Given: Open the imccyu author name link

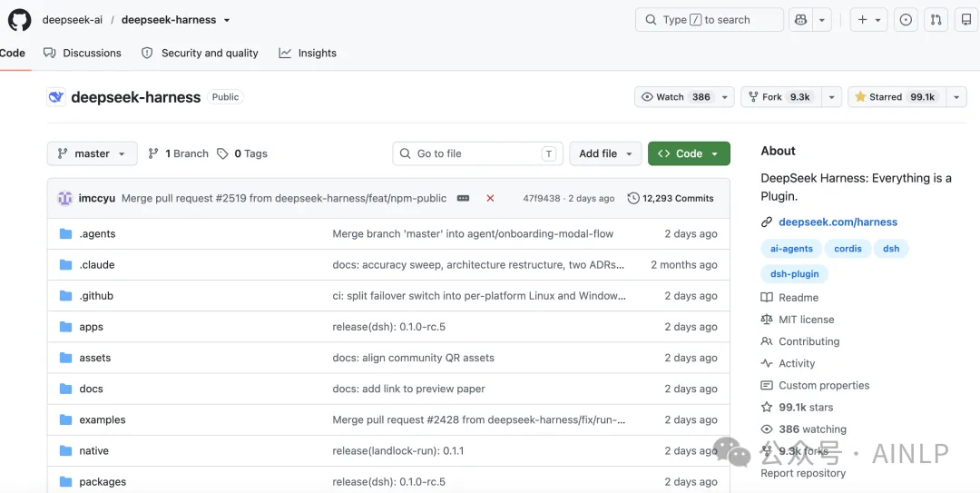Looking at the screenshot, I should click(x=97, y=198).
